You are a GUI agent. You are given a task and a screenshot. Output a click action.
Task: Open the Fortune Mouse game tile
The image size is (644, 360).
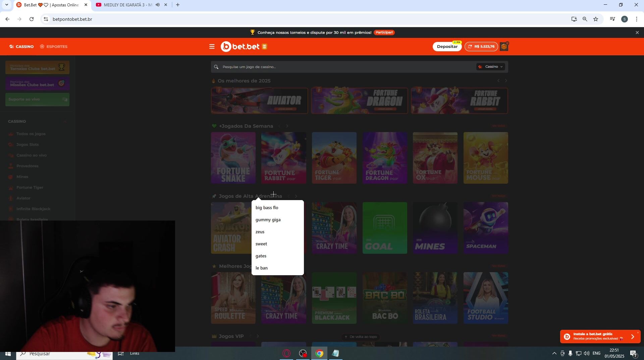pyautogui.click(x=486, y=158)
